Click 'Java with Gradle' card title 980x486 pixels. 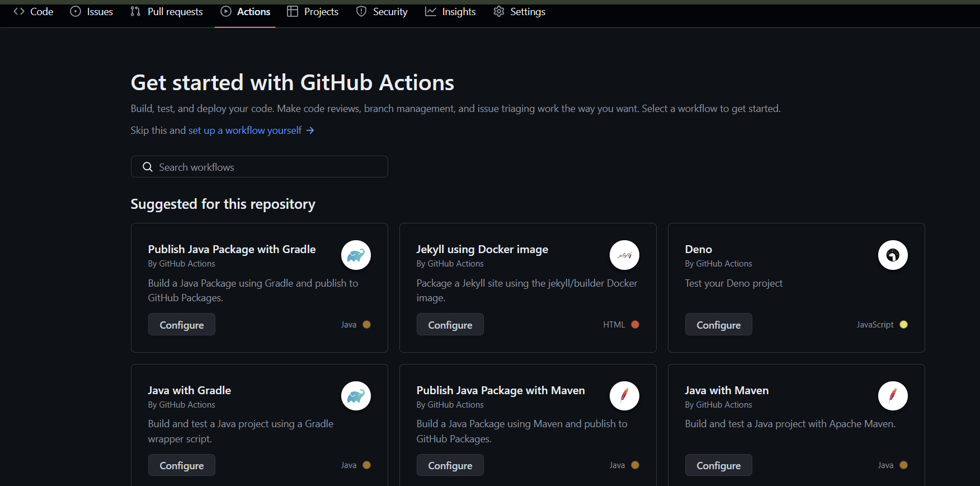[x=190, y=390]
